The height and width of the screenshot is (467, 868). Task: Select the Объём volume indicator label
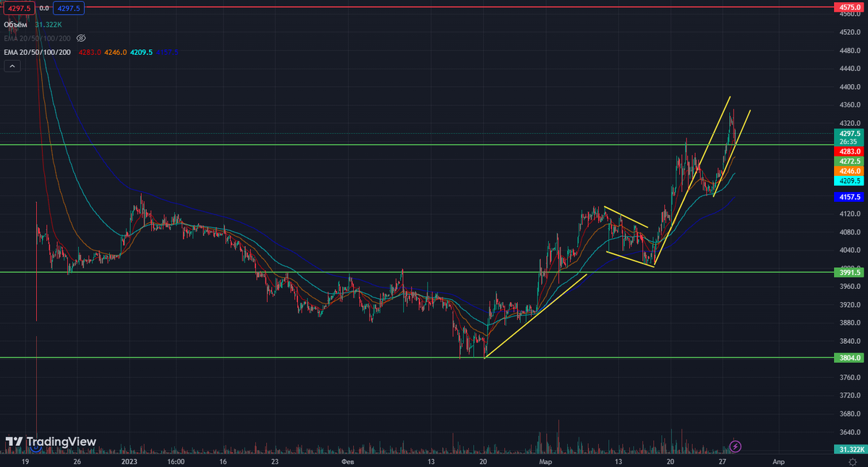[16, 24]
